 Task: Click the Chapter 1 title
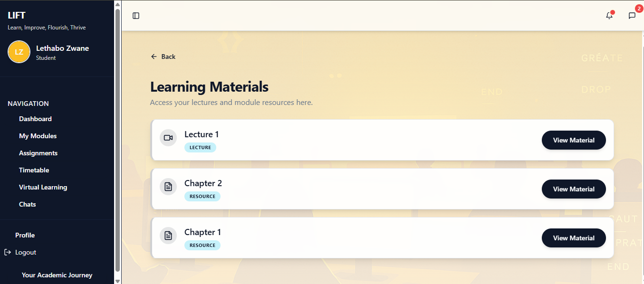point(202,232)
